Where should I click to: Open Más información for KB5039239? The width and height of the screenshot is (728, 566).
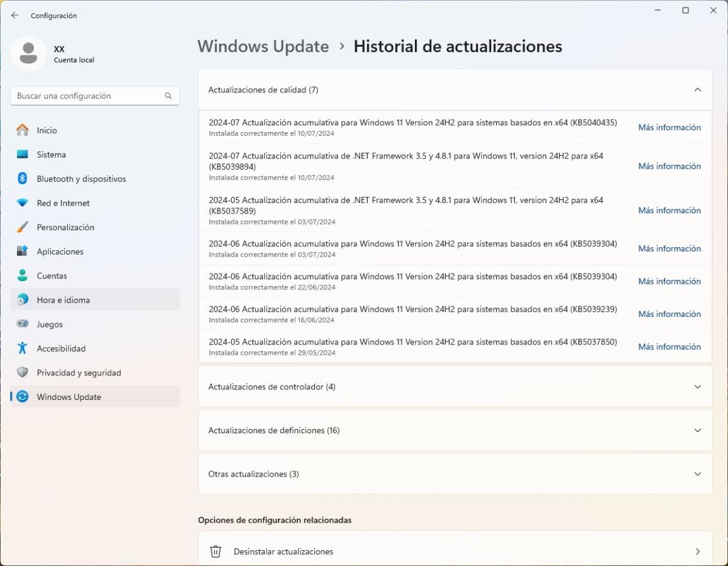coord(670,314)
